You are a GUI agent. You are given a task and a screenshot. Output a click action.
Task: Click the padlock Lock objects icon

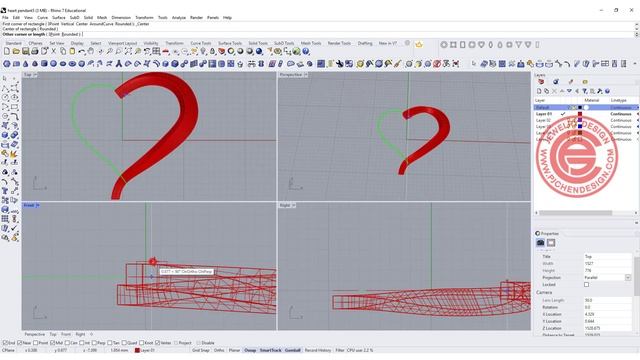tap(212, 51)
